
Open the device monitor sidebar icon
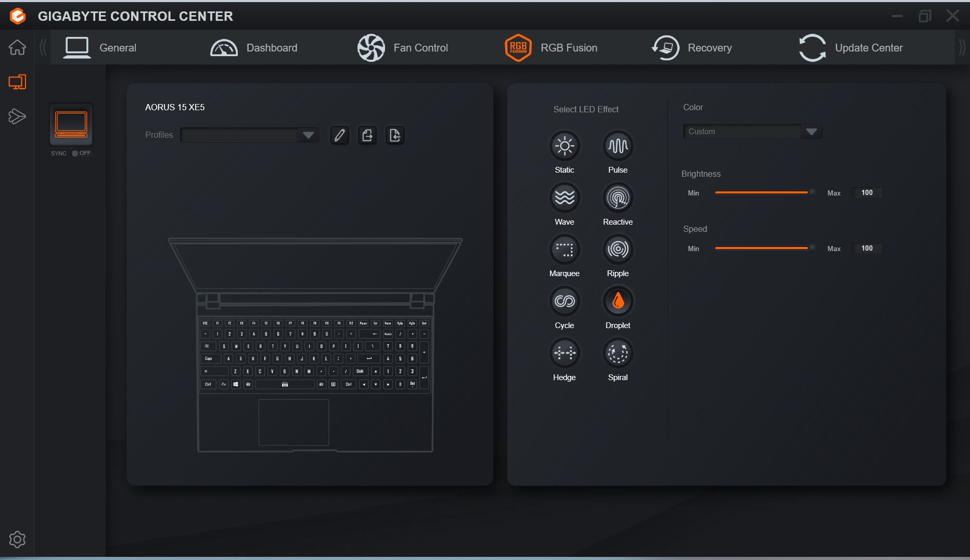[17, 82]
